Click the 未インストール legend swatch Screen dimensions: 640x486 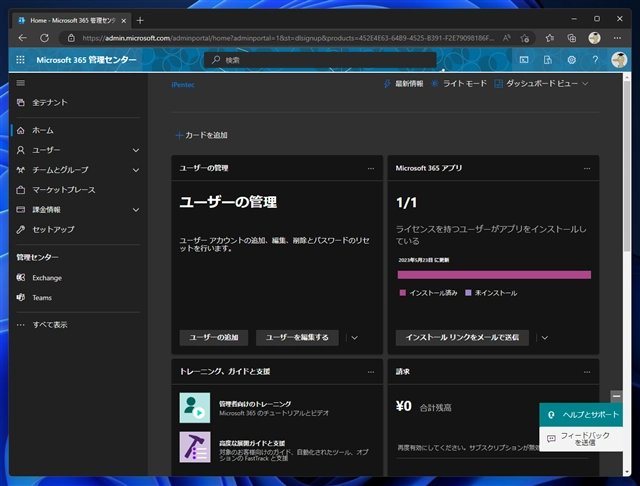click(x=468, y=293)
